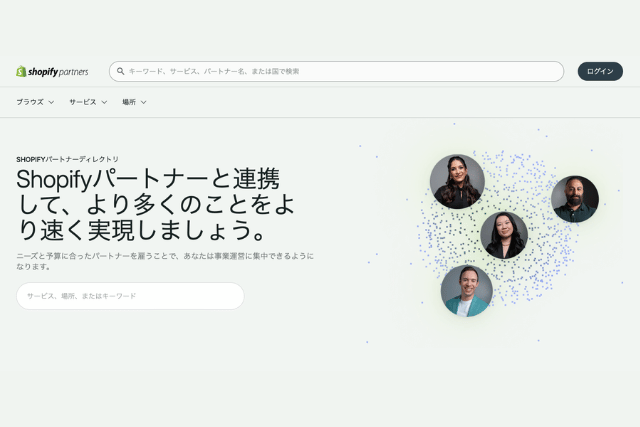Click the ログイン button
This screenshot has width=640, height=427.
click(600, 71)
